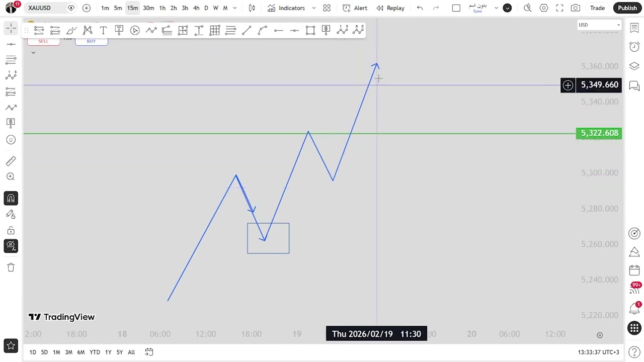644x362 pixels.
Task: Open the Trade panel button
Action: tap(597, 8)
